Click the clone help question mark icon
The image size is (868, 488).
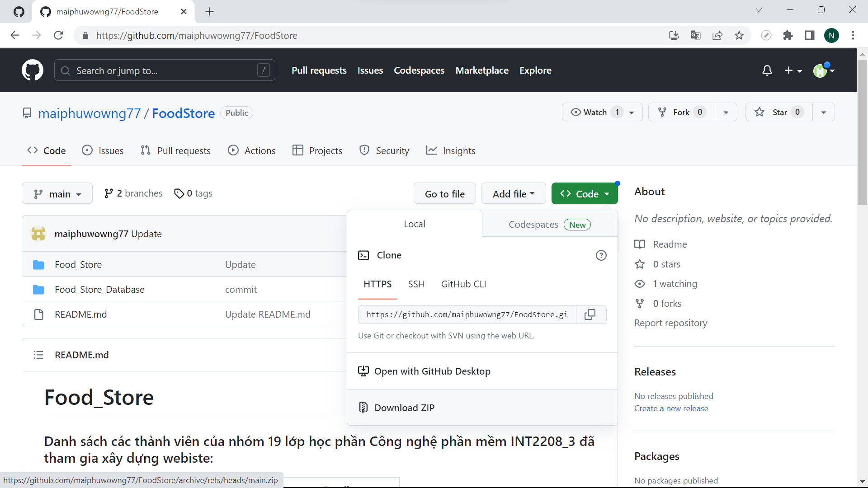click(601, 255)
